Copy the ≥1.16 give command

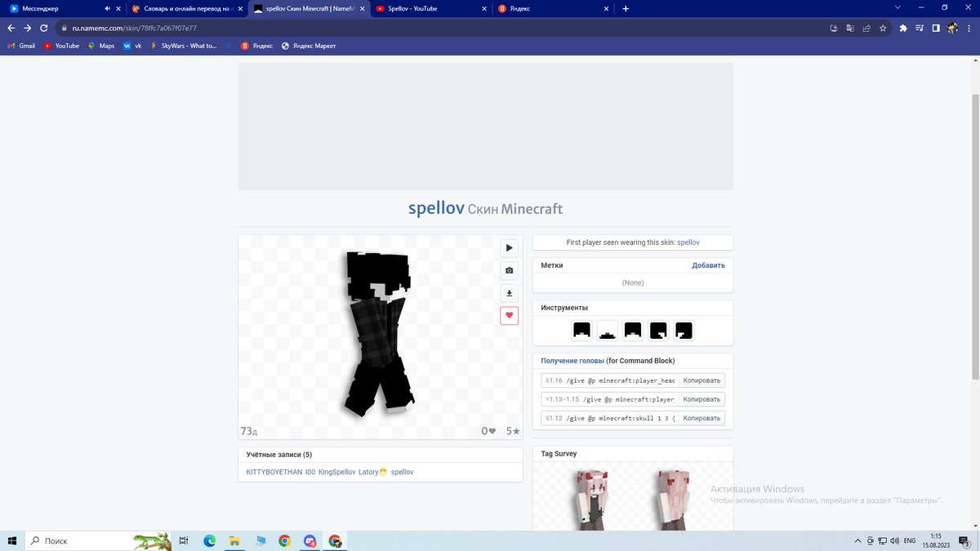click(702, 380)
